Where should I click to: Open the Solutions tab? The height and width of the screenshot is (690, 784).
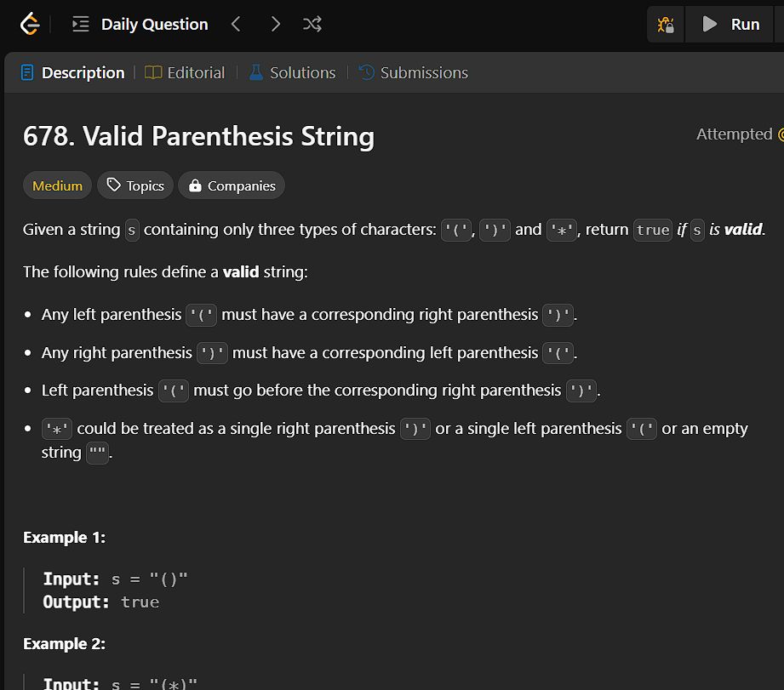click(292, 73)
